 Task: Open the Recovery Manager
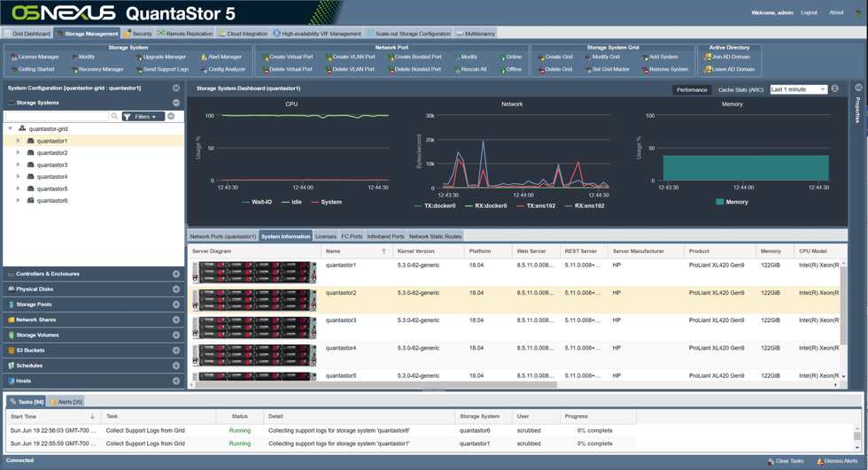[97, 69]
